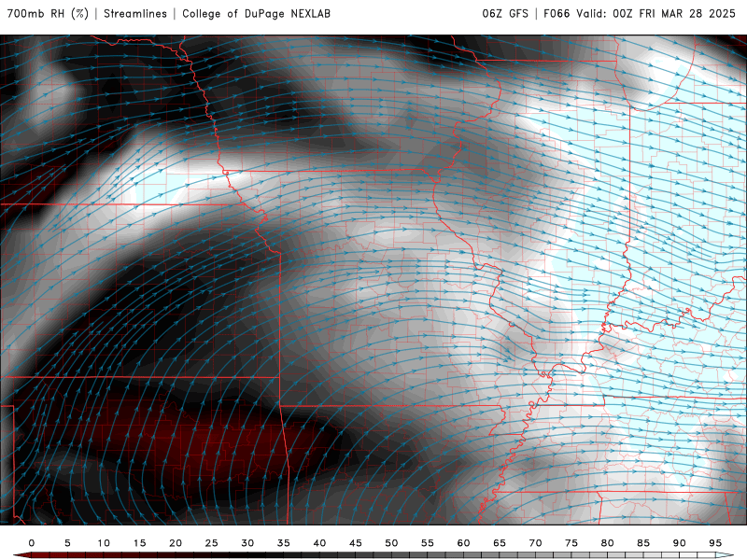Click the "0" value on the color scale
Image resolution: width=747 pixels, height=560 pixels.
coord(32,543)
